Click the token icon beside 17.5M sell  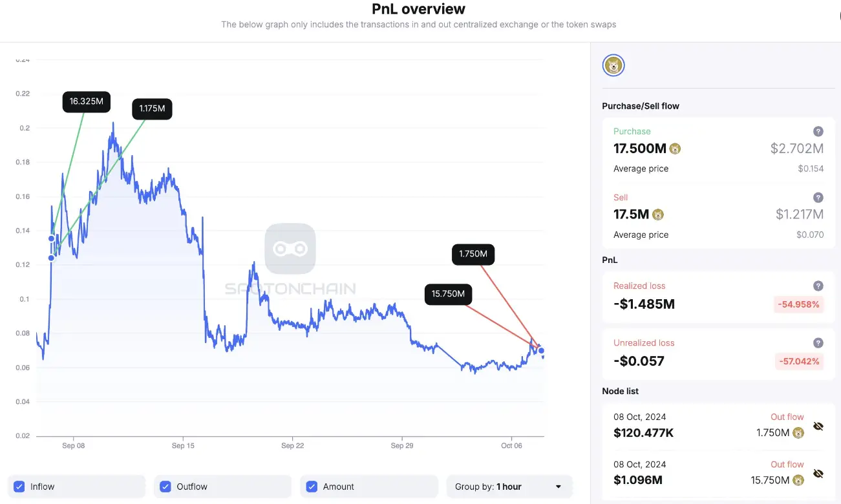coord(658,215)
